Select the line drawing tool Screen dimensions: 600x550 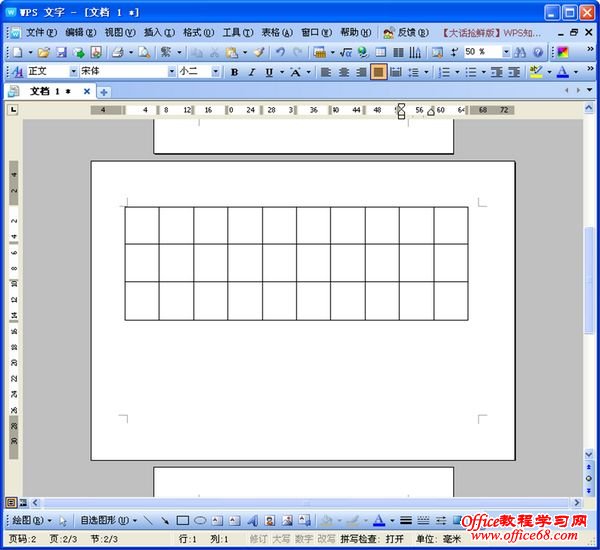[148, 521]
